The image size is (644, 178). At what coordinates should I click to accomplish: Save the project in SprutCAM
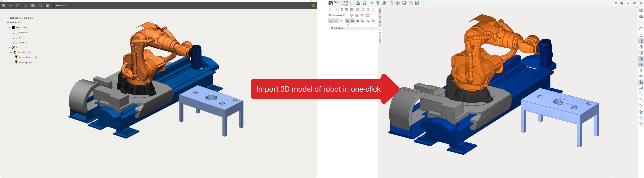[364, 3]
